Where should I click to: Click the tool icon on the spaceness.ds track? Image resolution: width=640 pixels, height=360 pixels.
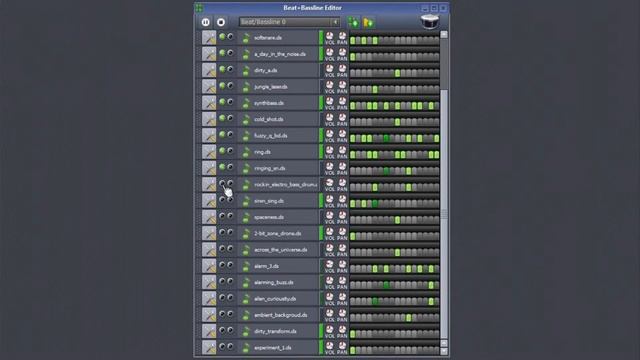tap(209, 217)
